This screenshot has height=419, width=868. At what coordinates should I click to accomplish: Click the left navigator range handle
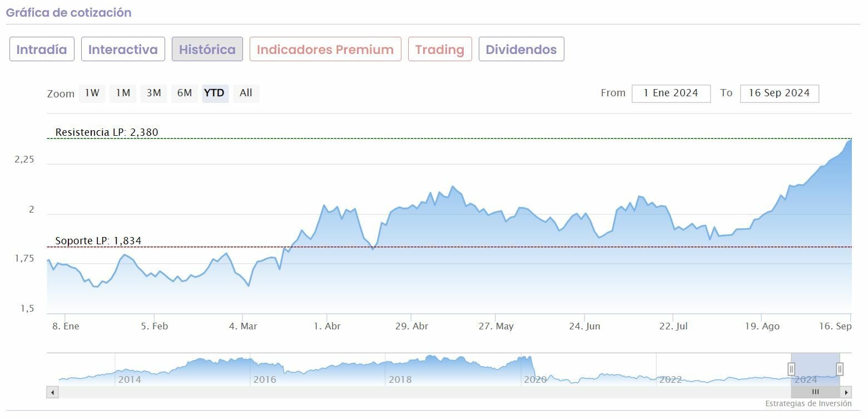coord(791,368)
